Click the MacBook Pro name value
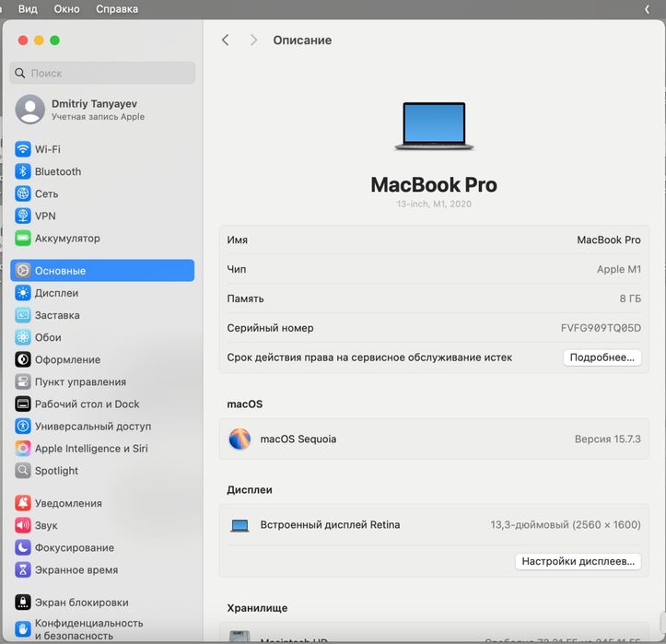Image resolution: width=666 pixels, height=644 pixels. click(x=609, y=240)
